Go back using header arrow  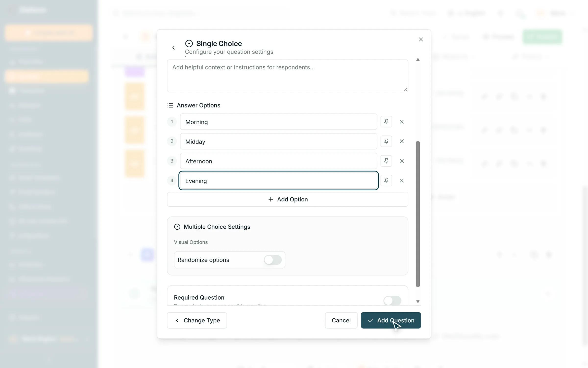(173, 48)
